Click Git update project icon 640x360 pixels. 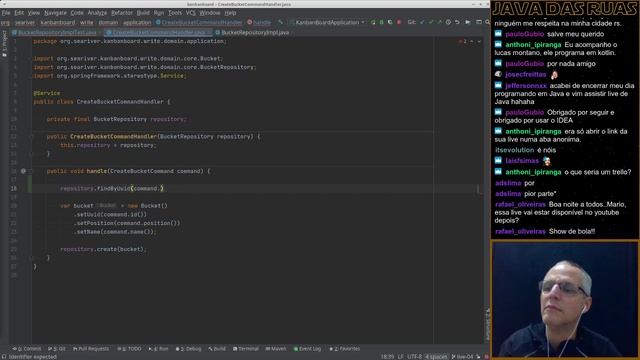click(x=422, y=22)
